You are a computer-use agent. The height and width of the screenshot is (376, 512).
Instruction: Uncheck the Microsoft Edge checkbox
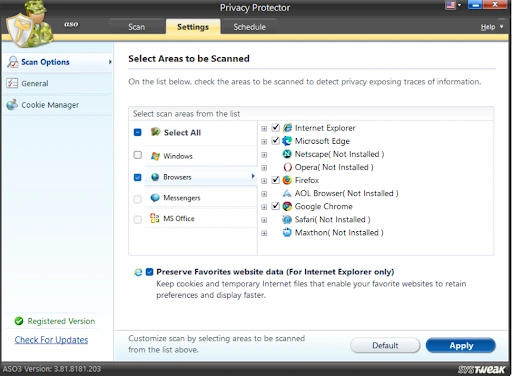point(275,140)
